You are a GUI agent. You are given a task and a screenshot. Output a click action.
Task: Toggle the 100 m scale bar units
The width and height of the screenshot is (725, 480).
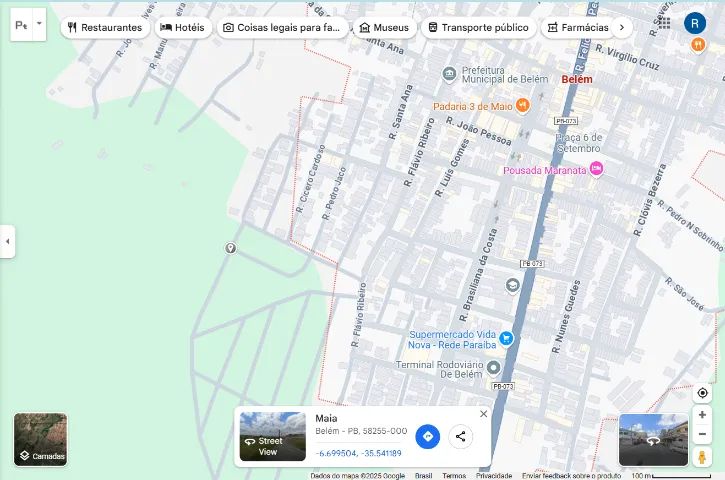(x=671, y=475)
